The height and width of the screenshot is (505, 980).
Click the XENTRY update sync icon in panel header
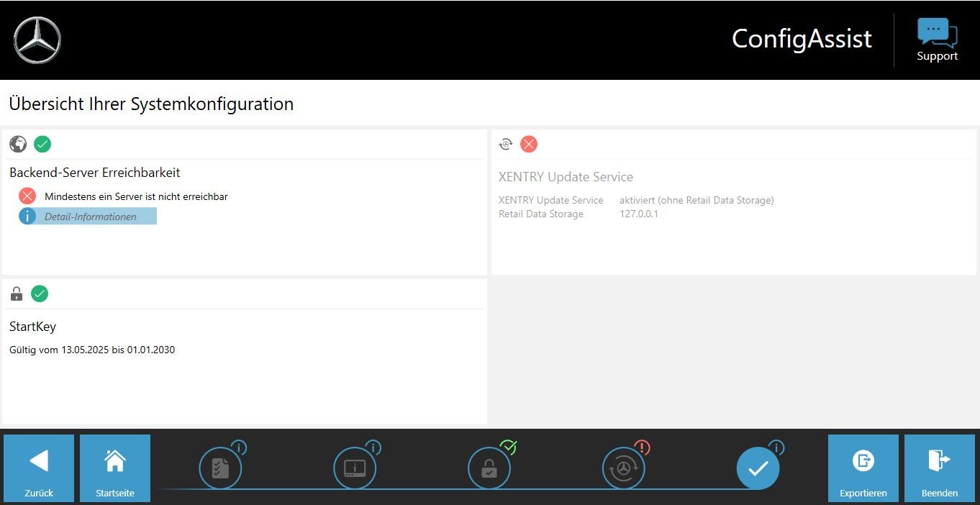point(506,144)
